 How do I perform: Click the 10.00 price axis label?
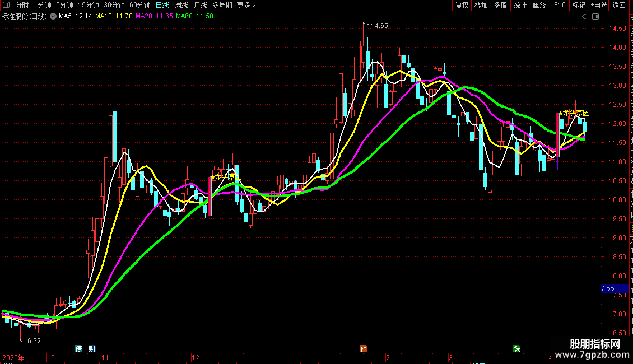point(618,200)
